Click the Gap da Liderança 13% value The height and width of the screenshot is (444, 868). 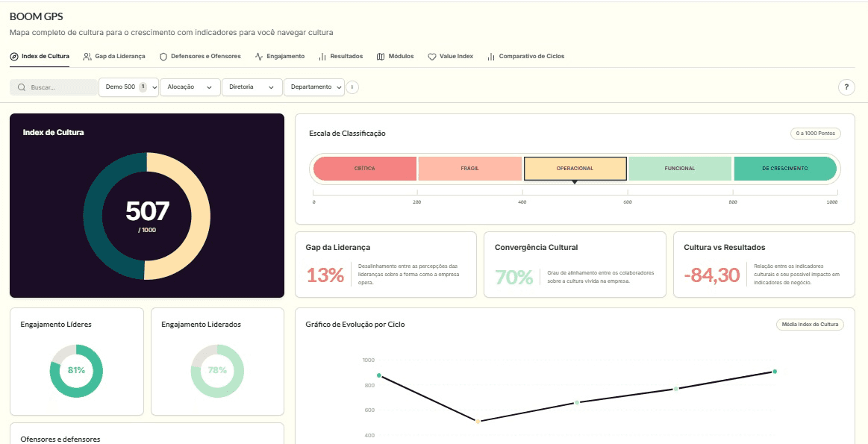325,275
